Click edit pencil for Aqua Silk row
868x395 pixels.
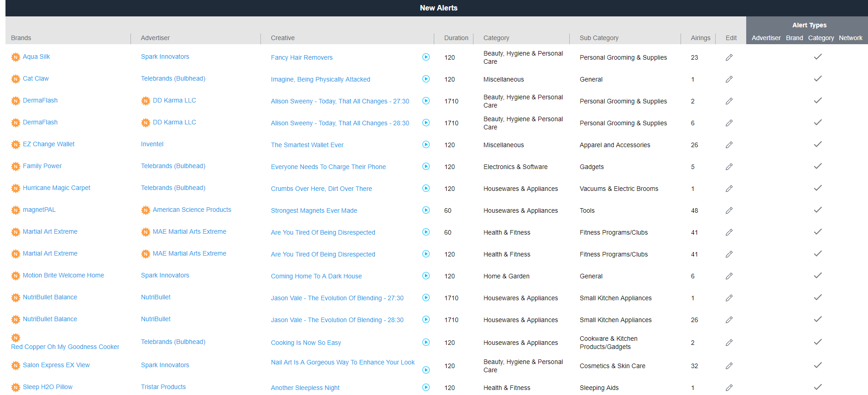pos(729,57)
